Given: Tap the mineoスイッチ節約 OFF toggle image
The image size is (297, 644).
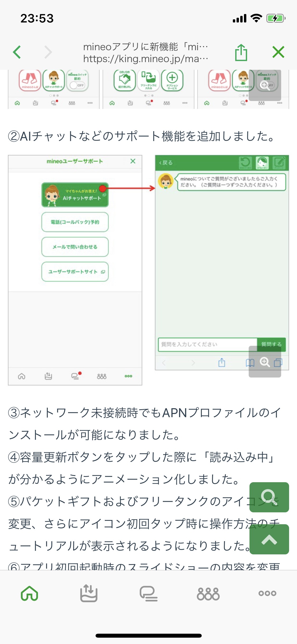Looking at the screenshot, I should click(x=77, y=81).
